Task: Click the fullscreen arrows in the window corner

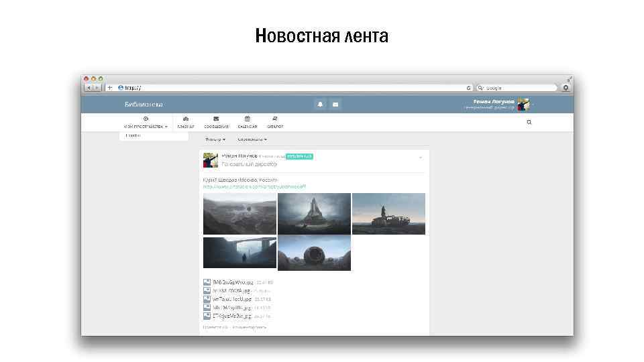Action: click(x=569, y=79)
